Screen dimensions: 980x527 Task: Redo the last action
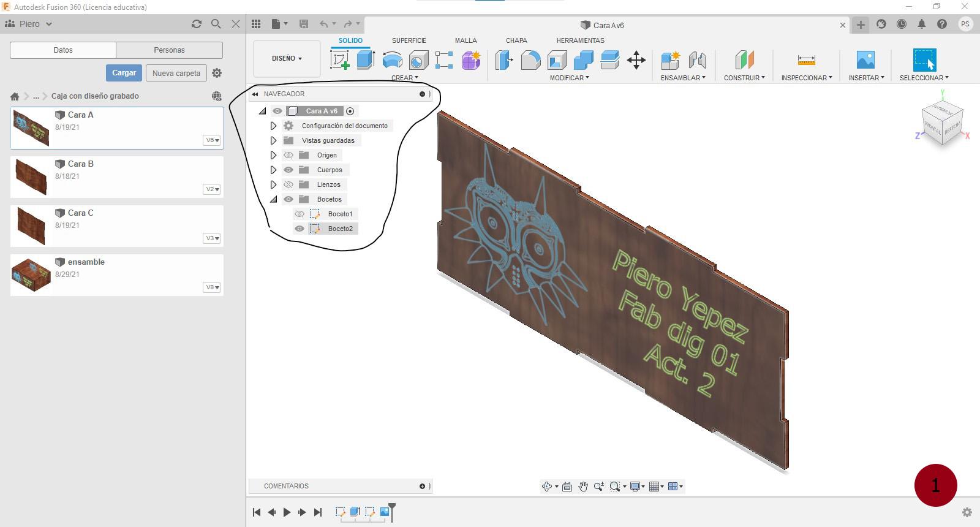click(348, 24)
